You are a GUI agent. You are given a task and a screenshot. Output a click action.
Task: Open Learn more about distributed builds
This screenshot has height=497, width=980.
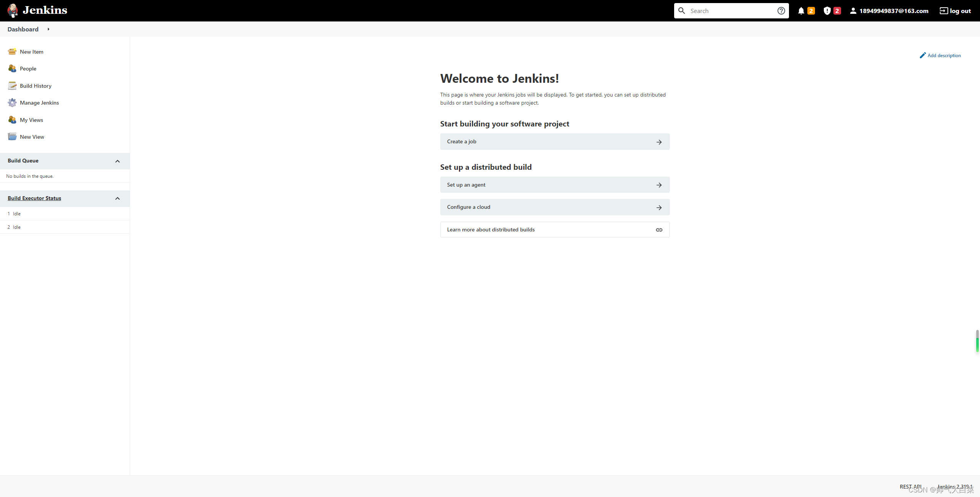point(555,230)
